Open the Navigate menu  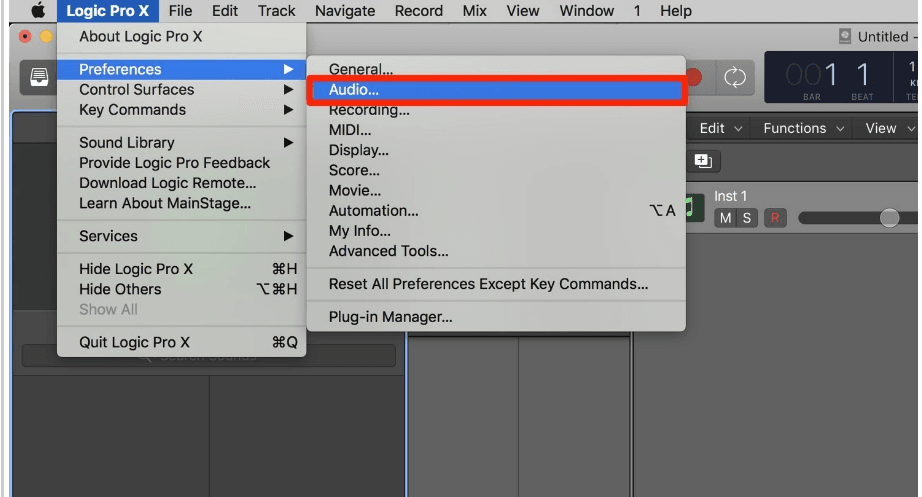[x=345, y=11]
